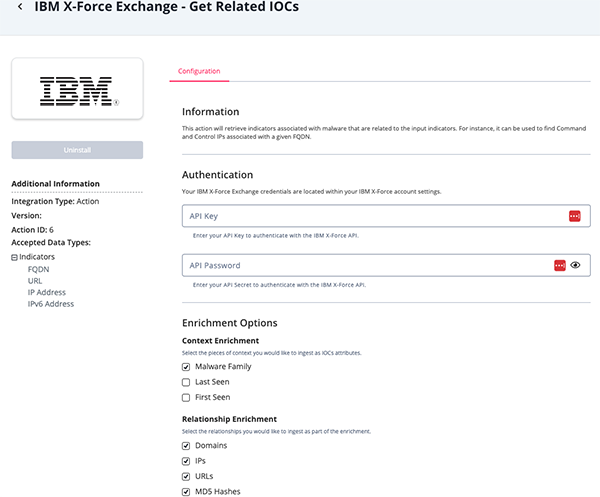The image size is (600, 497).
Task: Click the 'Action ID: 6' text
Action: (33, 230)
